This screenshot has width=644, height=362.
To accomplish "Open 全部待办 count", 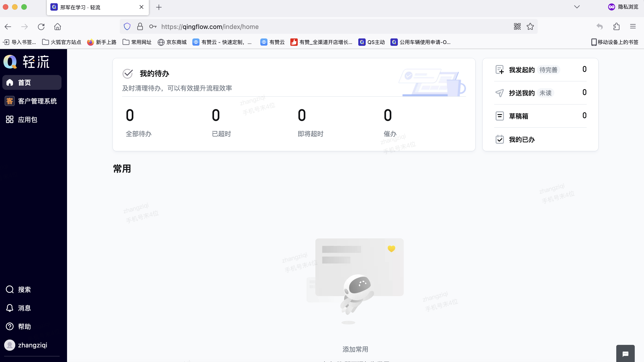I will [x=138, y=123].
